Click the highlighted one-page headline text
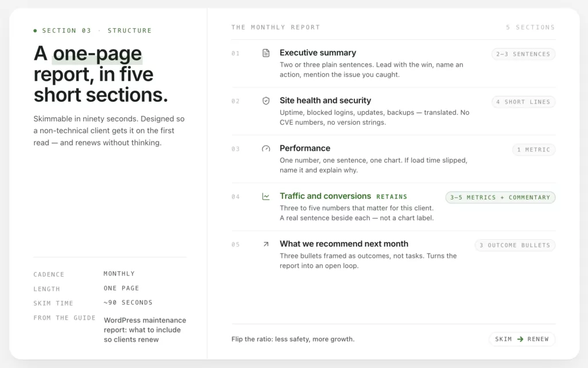588x368 pixels. (97, 53)
